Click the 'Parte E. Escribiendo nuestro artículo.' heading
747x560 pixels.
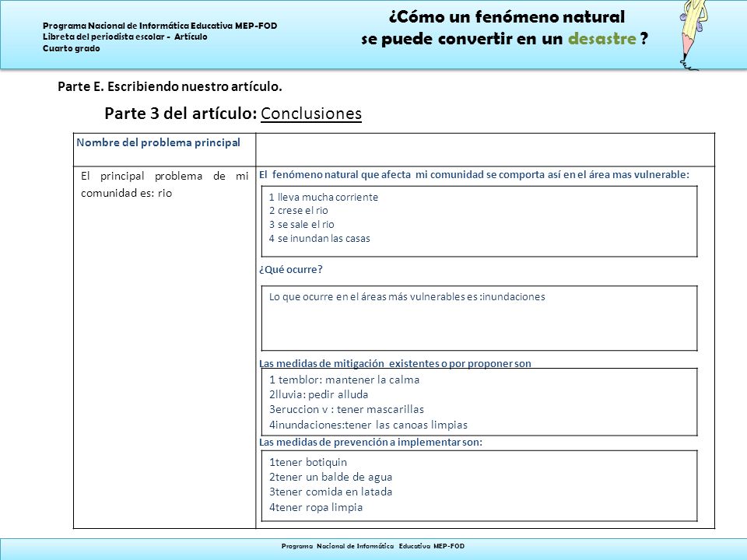[x=170, y=86]
